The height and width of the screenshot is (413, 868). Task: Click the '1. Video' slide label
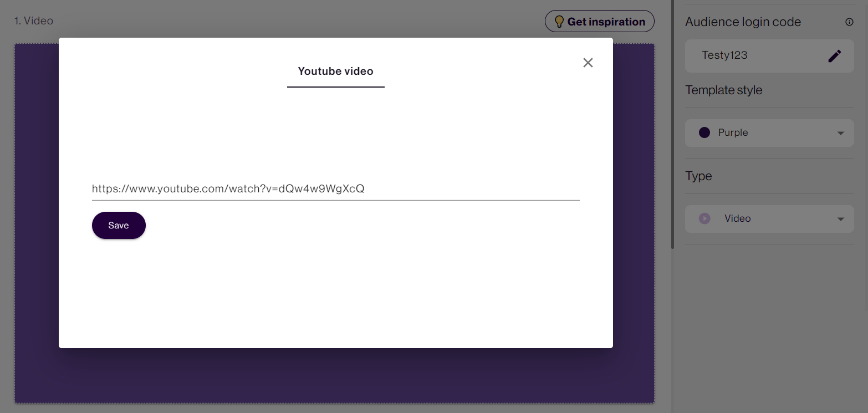click(34, 21)
